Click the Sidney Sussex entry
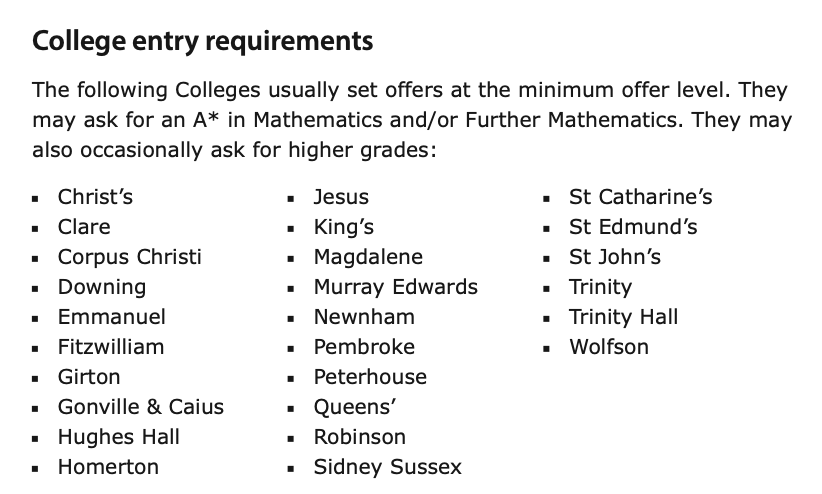Image resolution: width=822 pixels, height=494 pixels. 387,467
